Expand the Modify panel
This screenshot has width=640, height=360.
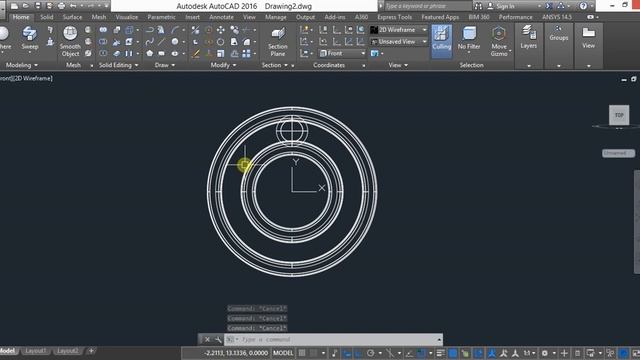click(223, 65)
